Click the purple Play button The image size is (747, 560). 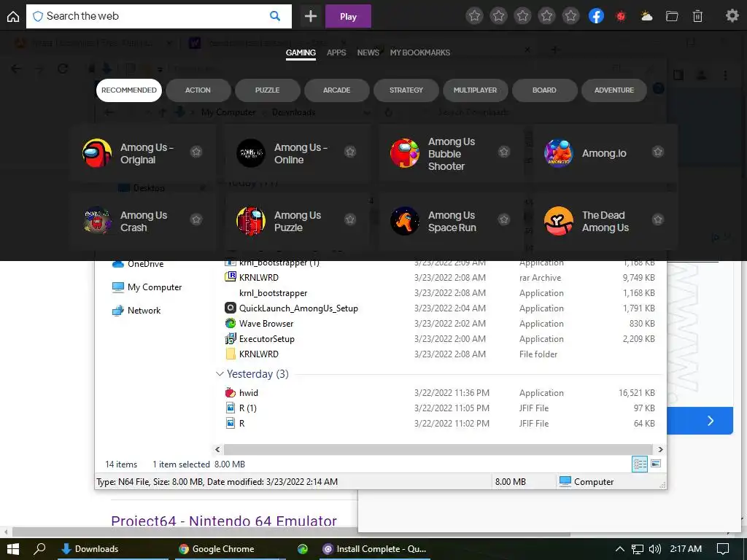(x=348, y=16)
